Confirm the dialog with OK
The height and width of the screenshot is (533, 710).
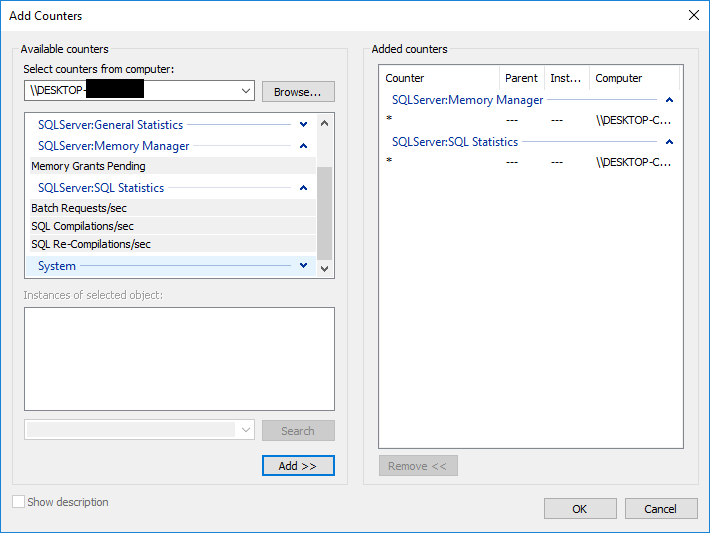580,509
